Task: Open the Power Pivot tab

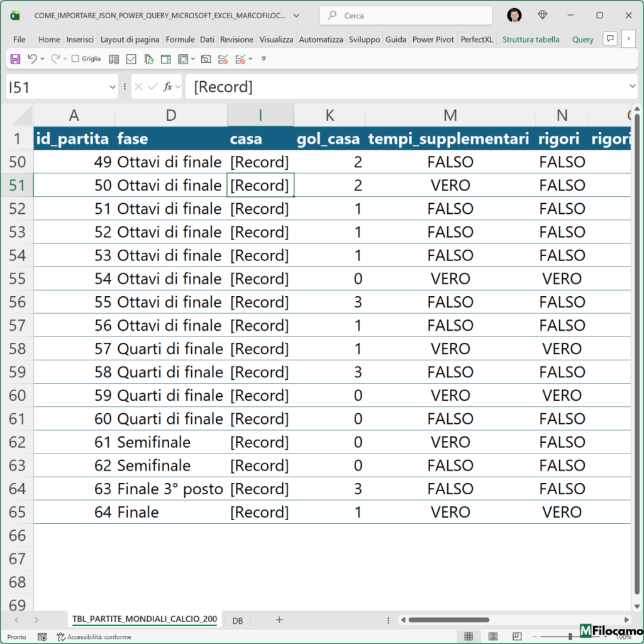Action: click(x=433, y=40)
